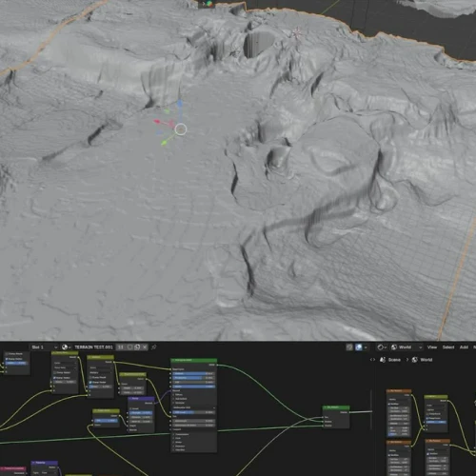The width and height of the screenshot is (476, 476).
Task: Open the World datablock dropdown
Action: point(407,347)
